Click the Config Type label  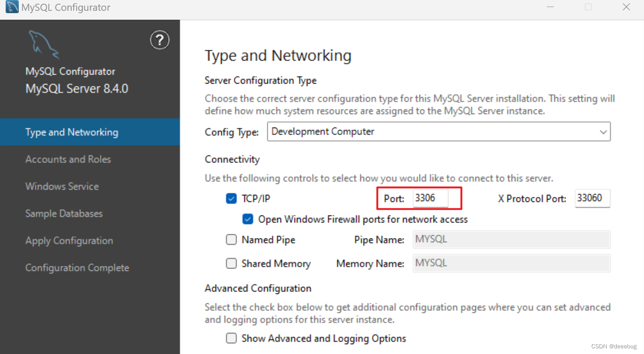pyautogui.click(x=232, y=132)
